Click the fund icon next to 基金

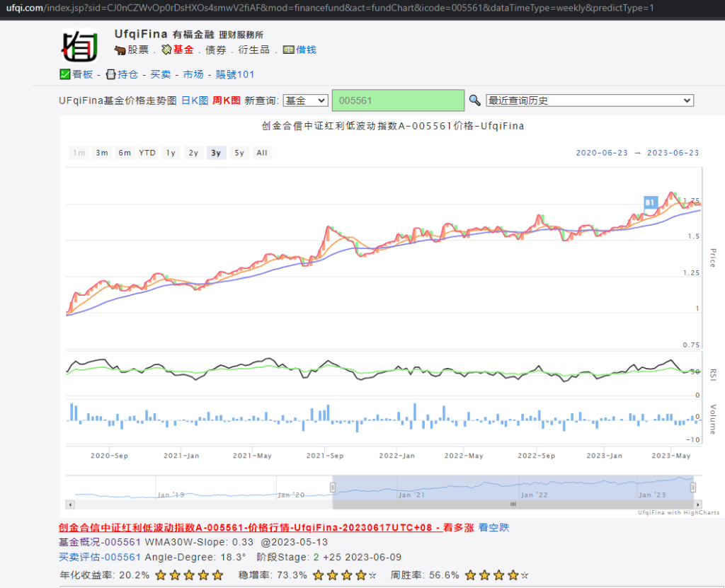(x=166, y=50)
